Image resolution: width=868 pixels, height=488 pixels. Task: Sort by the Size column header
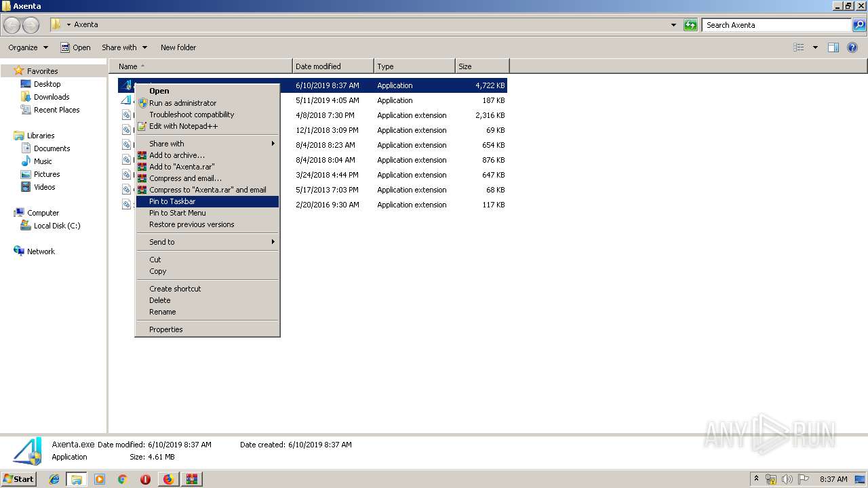482,66
